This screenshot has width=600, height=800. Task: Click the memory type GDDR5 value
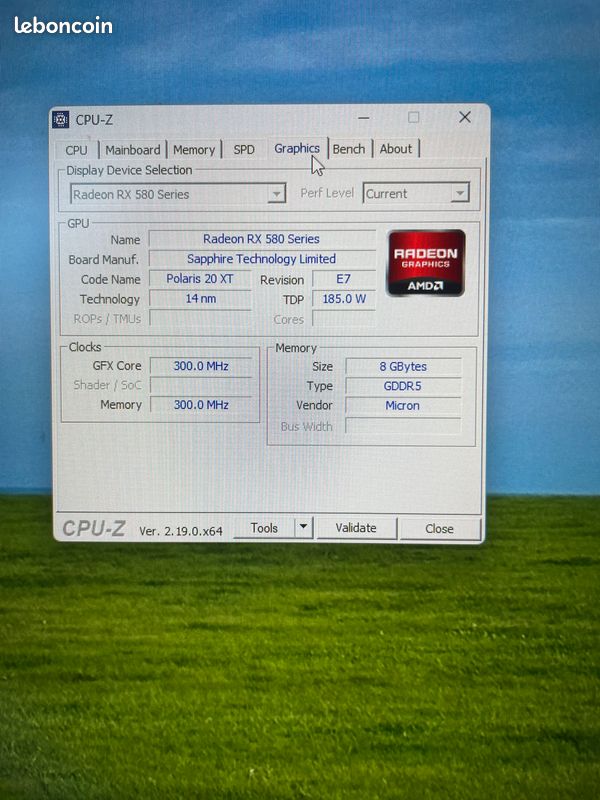pyautogui.click(x=403, y=386)
